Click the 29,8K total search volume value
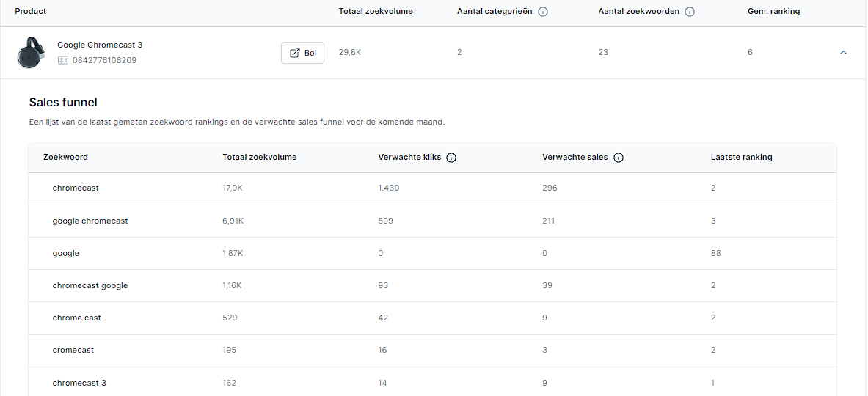Viewport: 868px width, 396px height. coord(349,53)
